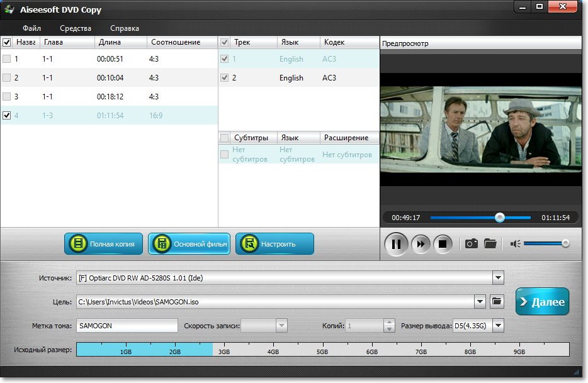Open the Средства menu
Image resolution: width=588 pixels, height=383 pixels.
pyautogui.click(x=76, y=28)
